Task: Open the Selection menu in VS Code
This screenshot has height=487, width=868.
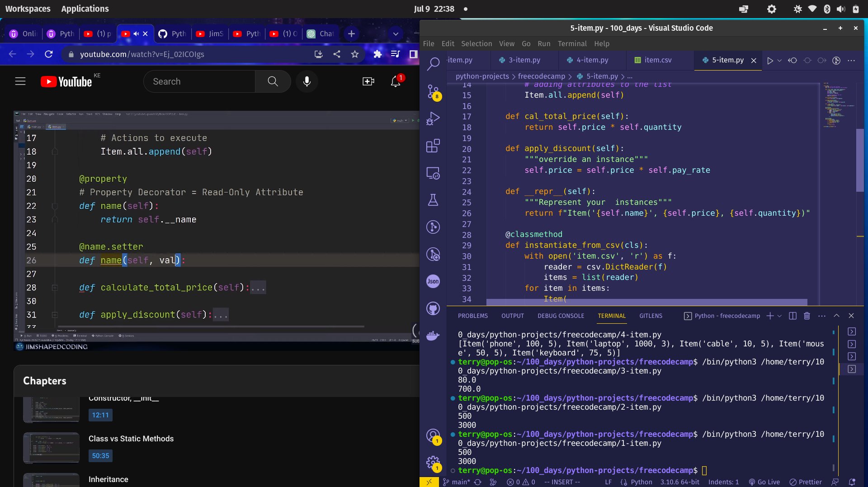Action: [476, 44]
